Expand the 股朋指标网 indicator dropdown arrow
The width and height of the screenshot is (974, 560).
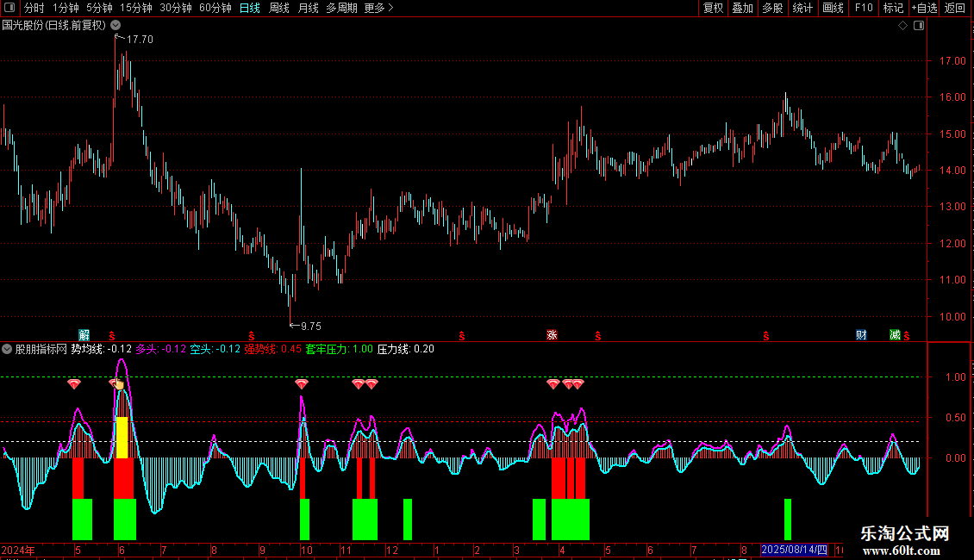click(x=7, y=349)
